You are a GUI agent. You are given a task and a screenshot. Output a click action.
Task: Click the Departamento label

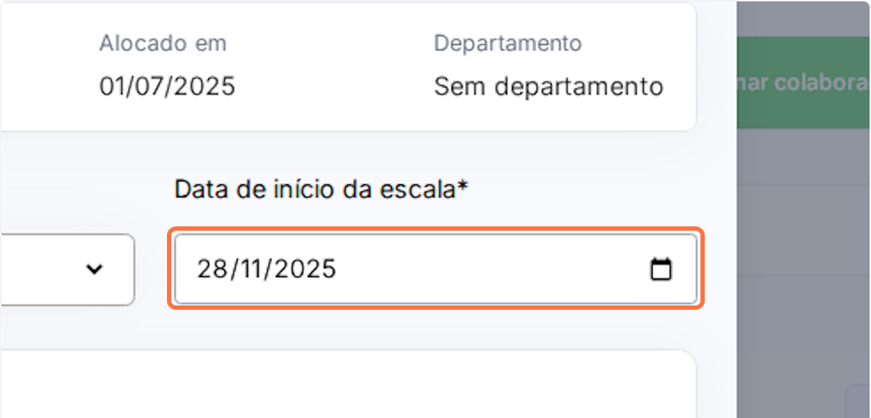click(508, 43)
